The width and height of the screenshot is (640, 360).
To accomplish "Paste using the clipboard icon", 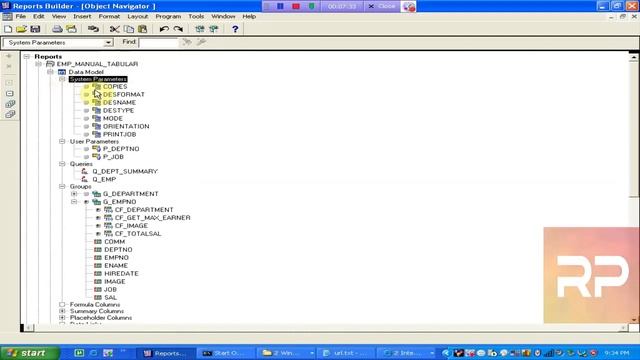I will [142, 29].
